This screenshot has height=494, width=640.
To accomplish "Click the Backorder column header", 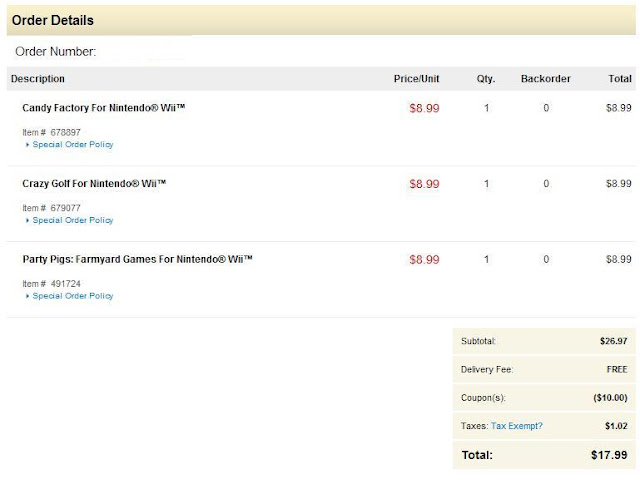I will (x=545, y=78).
